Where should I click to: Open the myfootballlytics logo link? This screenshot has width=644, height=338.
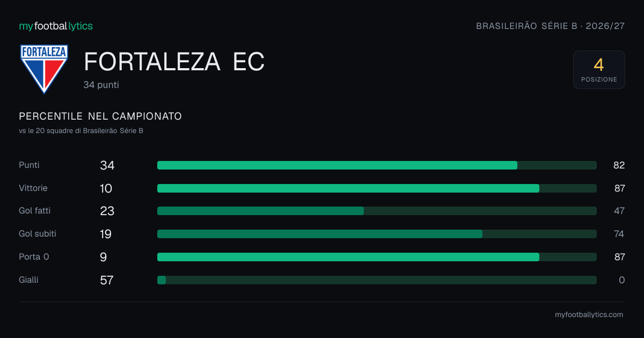(x=56, y=26)
